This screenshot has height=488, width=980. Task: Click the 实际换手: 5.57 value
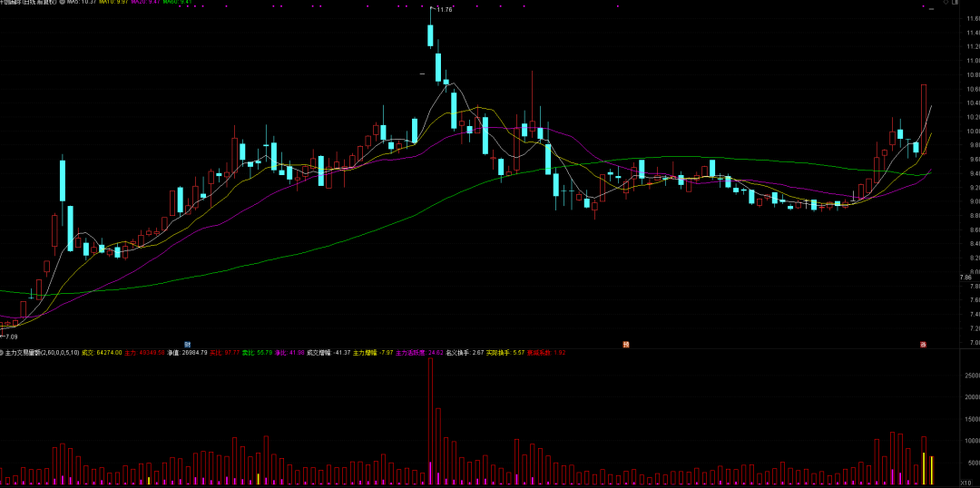(507, 353)
